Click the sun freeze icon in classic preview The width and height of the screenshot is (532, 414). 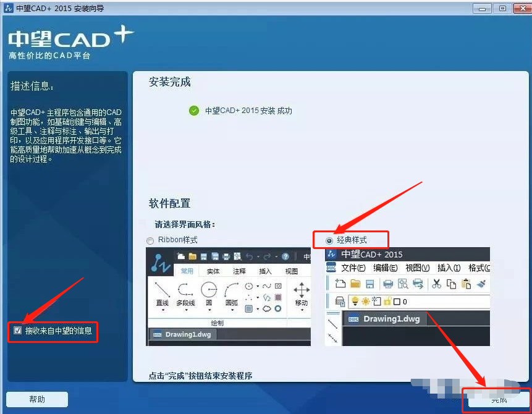tap(366, 302)
